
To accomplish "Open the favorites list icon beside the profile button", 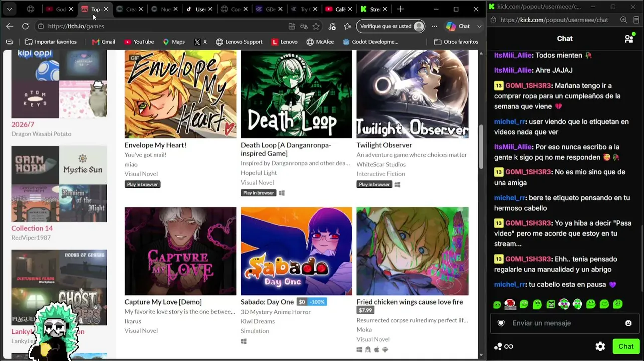I will [347, 26].
